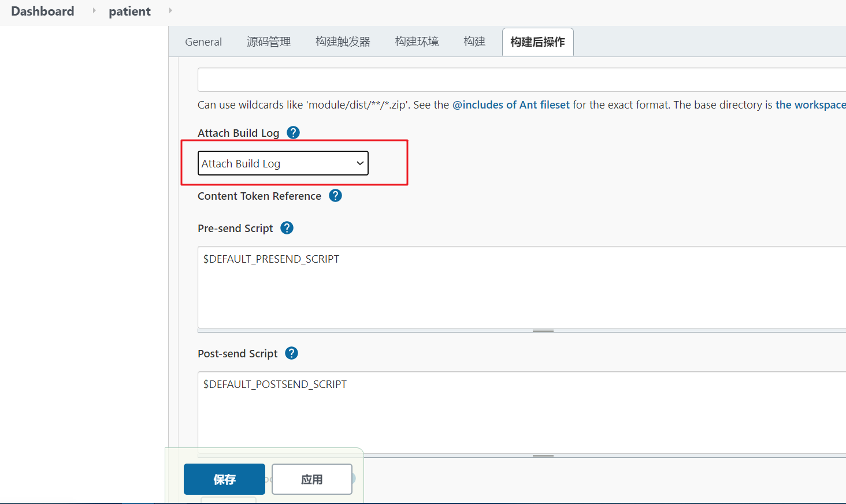Open help for Content Token Reference
Viewport: 846px width, 504px height.
point(335,196)
